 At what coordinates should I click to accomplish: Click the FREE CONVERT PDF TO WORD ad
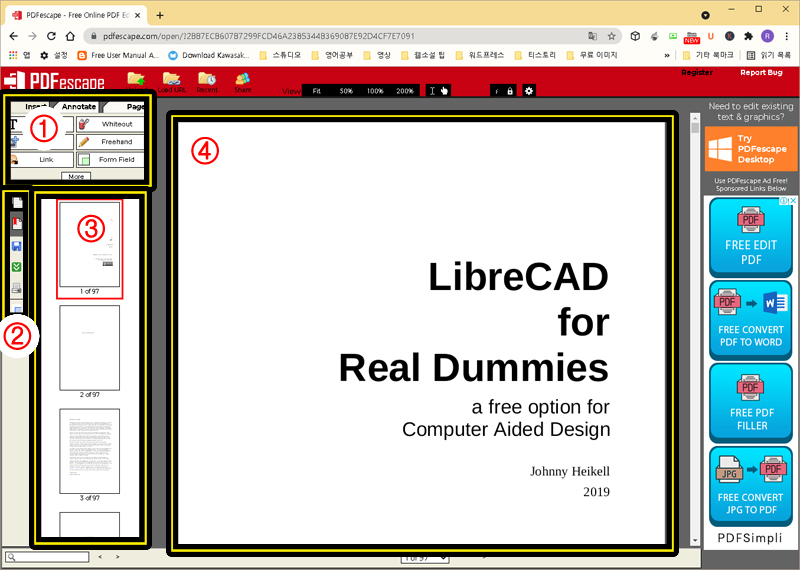point(751,320)
